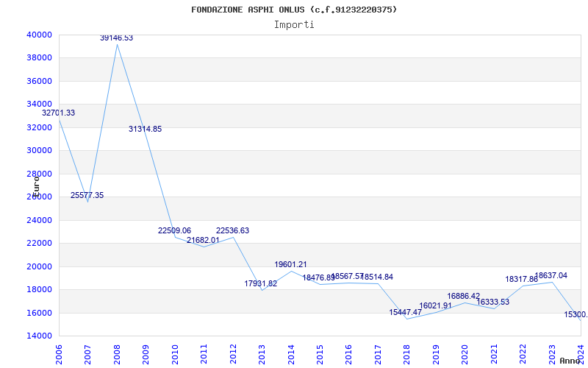This screenshot has width=588, height=368.
Task: Click the y-axis value 18000
Action: click(x=39, y=289)
